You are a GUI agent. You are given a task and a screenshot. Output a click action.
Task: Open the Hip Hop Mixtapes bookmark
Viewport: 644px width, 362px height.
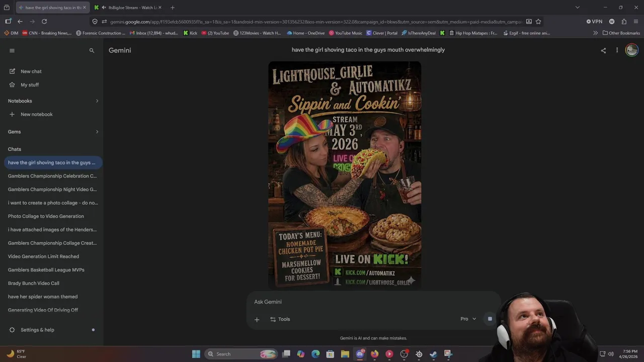(x=473, y=33)
